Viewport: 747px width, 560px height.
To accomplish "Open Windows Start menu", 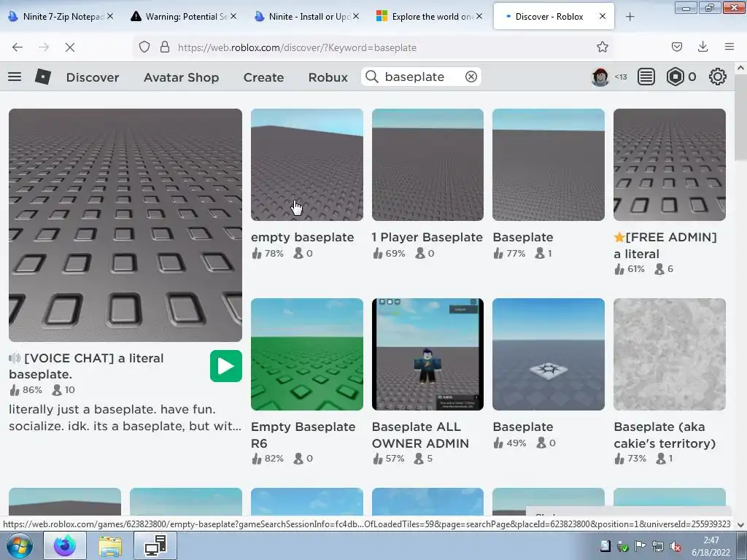I will click(20, 545).
